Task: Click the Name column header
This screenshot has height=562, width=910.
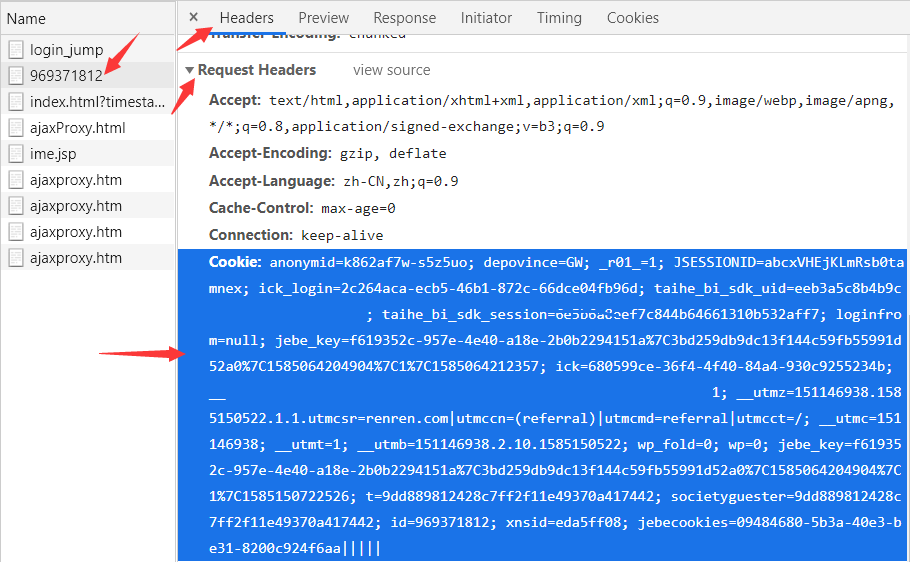Action: (26, 18)
